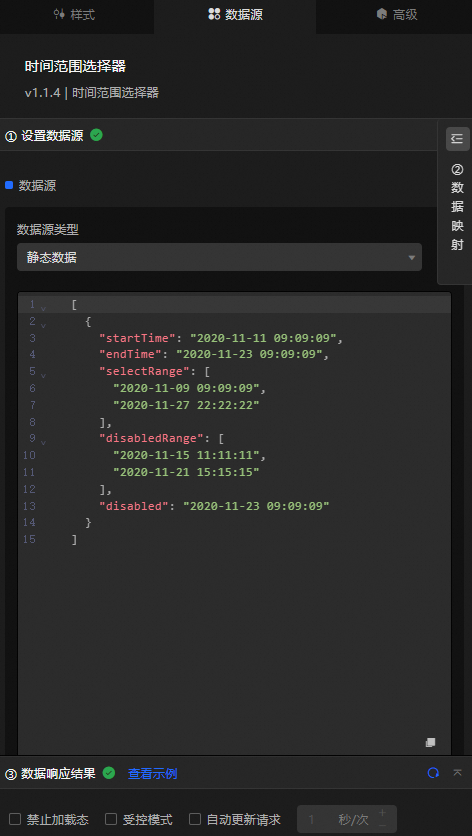Collapse the 数据响应结果 panel with the arrow icon
The width and height of the screenshot is (472, 836).
(458, 773)
